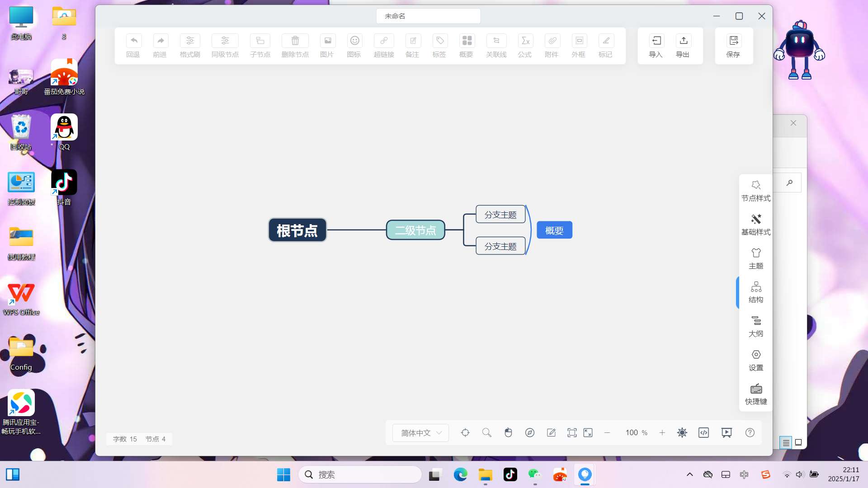This screenshot has width=868, height=488.
Task: Select the 根节点 root node
Action: coord(297,230)
